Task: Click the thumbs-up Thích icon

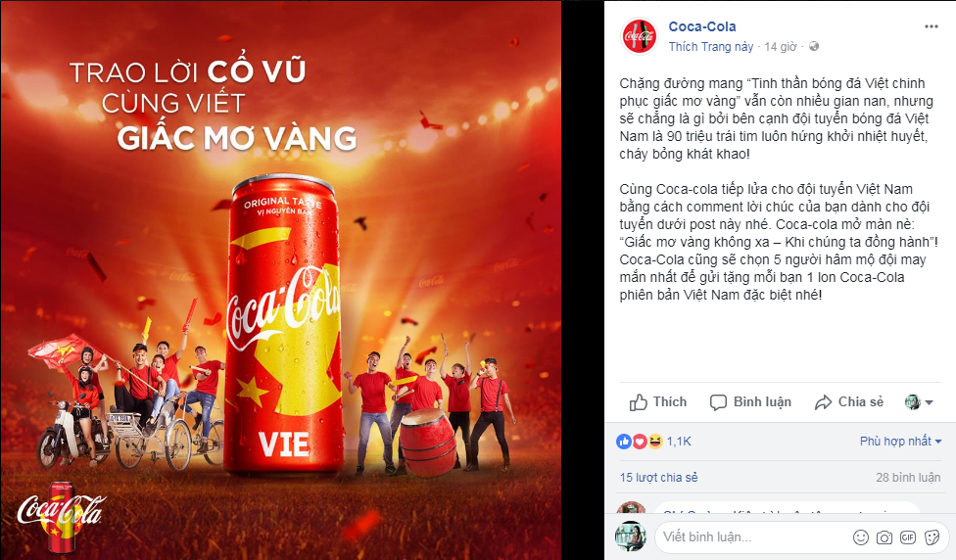Action: [639, 402]
